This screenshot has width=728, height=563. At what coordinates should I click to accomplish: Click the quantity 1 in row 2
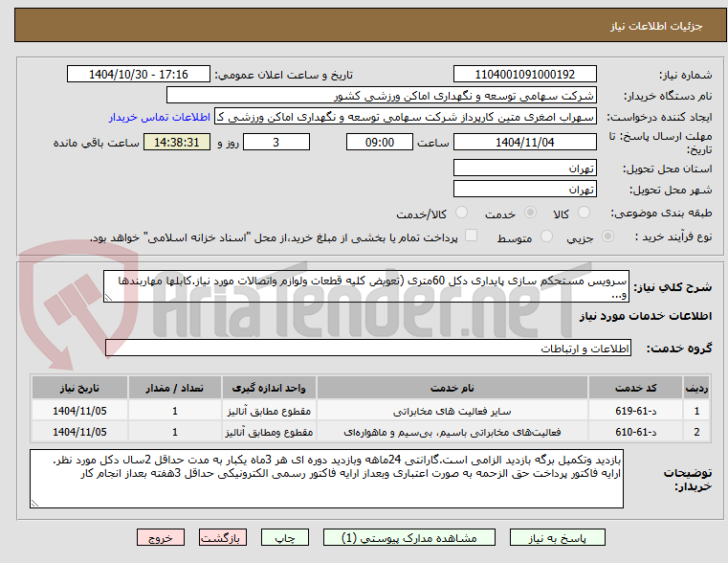point(174,432)
